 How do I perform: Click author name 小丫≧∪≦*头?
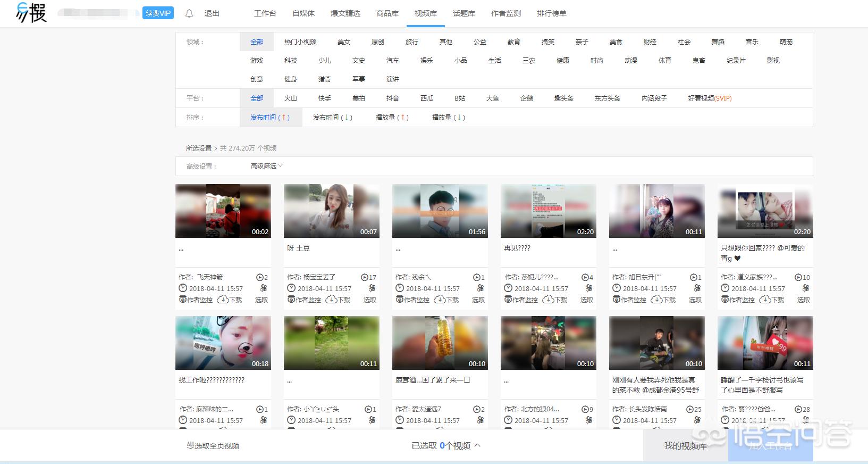pos(321,409)
